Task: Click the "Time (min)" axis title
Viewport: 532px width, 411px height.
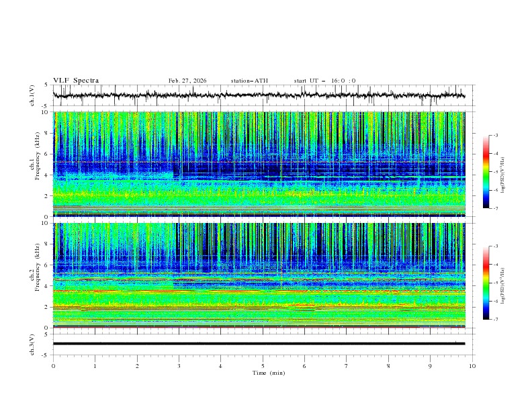Action: pyautogui.click(x=269, y=373)
